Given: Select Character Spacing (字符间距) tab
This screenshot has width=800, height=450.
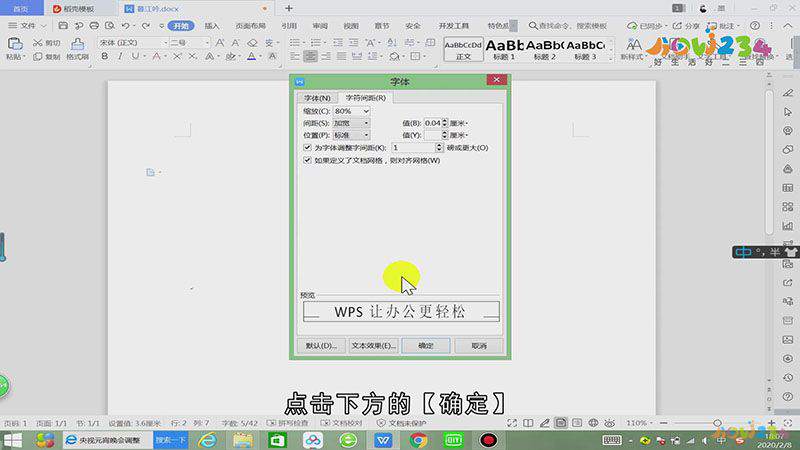Looking at the screenshot, I should pyautogui.click(x=365, y=97).
